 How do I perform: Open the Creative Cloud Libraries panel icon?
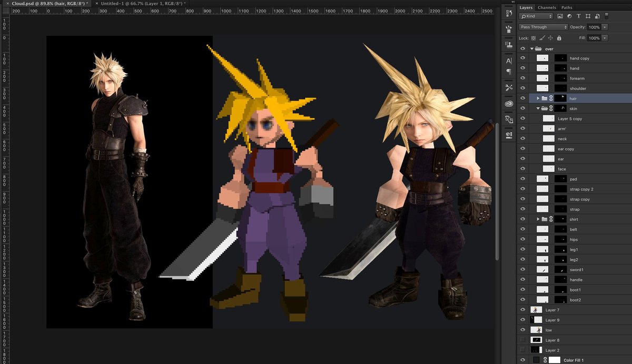(x=509, y=104)
